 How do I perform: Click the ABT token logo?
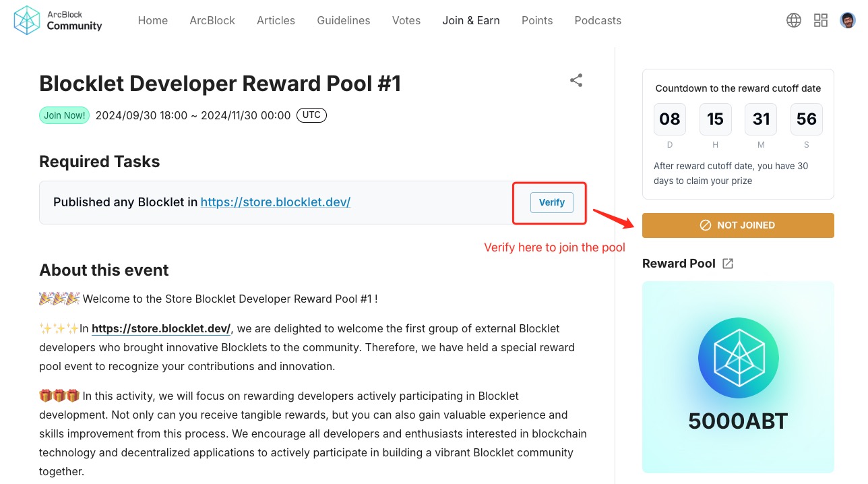tap(738, 357)
